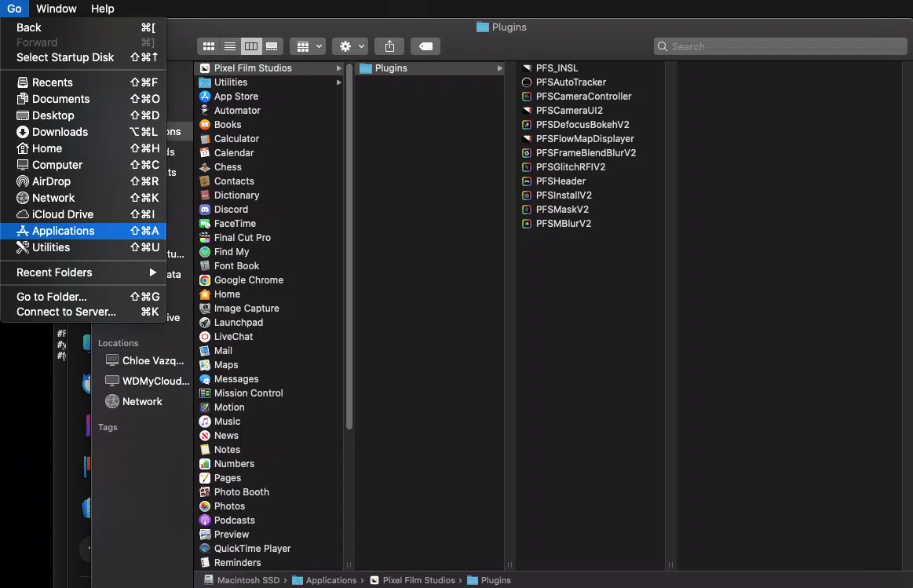The width and height of the screenshot is (913, 588).
Task: Select PFSDefocusBokehV2 plugin file icon
Action: [527, 125]
